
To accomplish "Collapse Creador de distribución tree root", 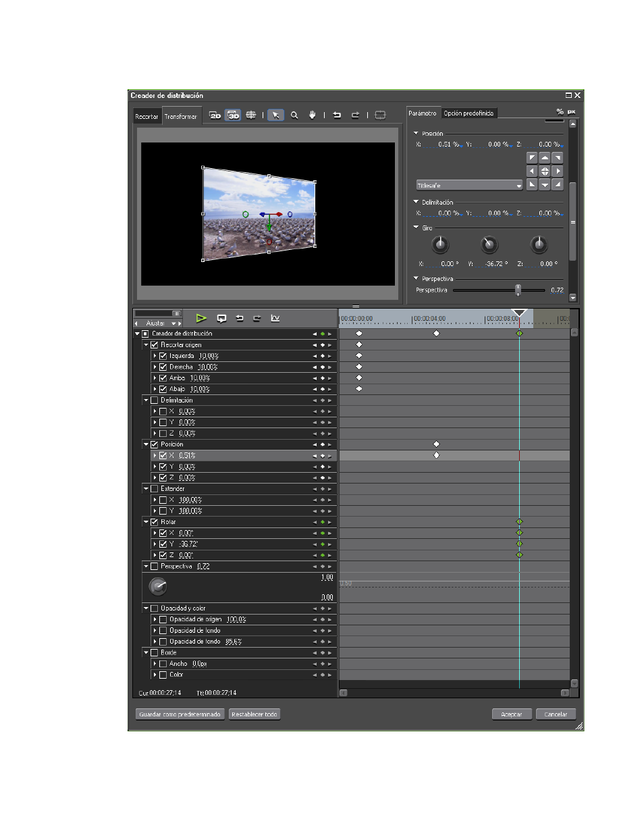I will tap(137, 334).
